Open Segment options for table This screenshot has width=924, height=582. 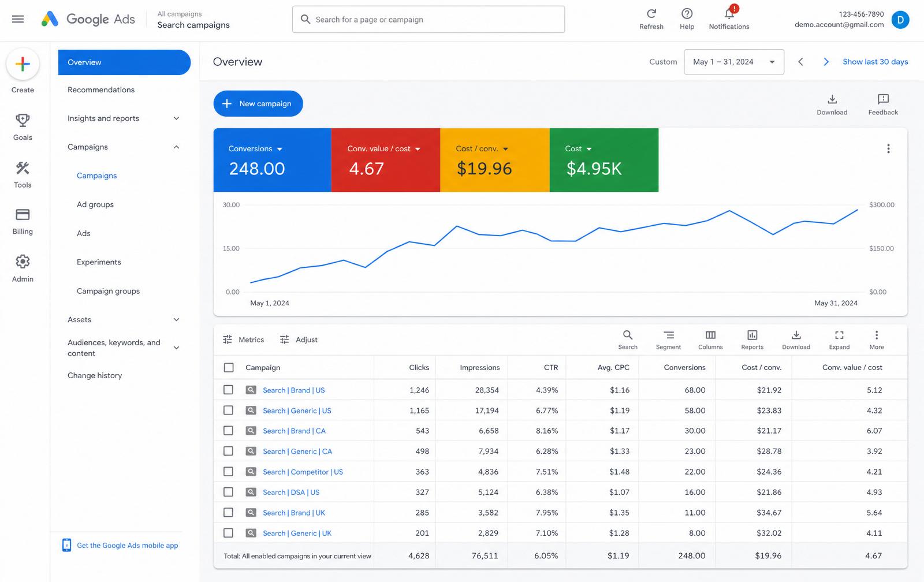[668, 339]
